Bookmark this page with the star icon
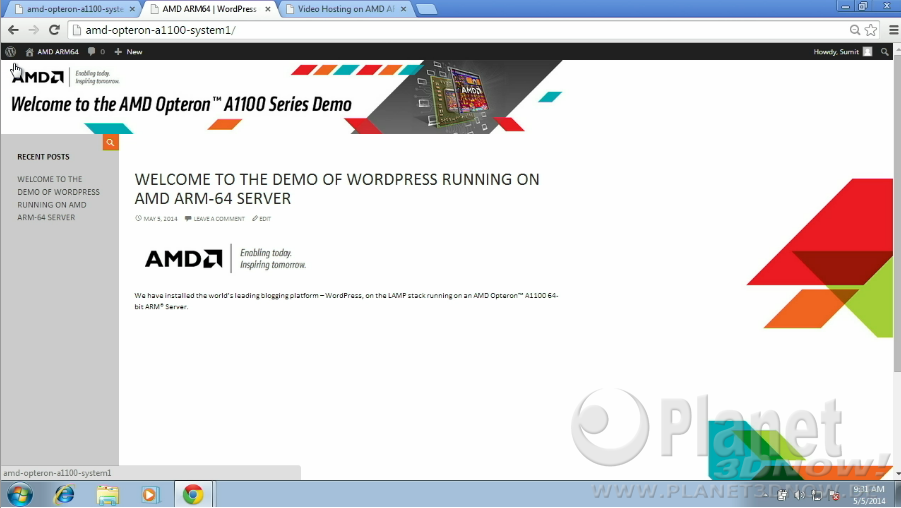The height and width of the screenshot is (508, 901). [x=871, y=30]
